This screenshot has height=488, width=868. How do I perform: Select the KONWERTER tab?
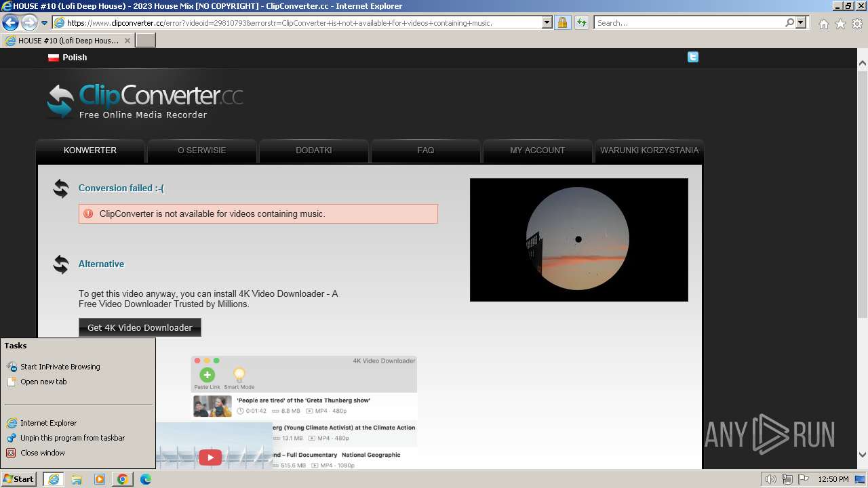[x=90, y=150]
